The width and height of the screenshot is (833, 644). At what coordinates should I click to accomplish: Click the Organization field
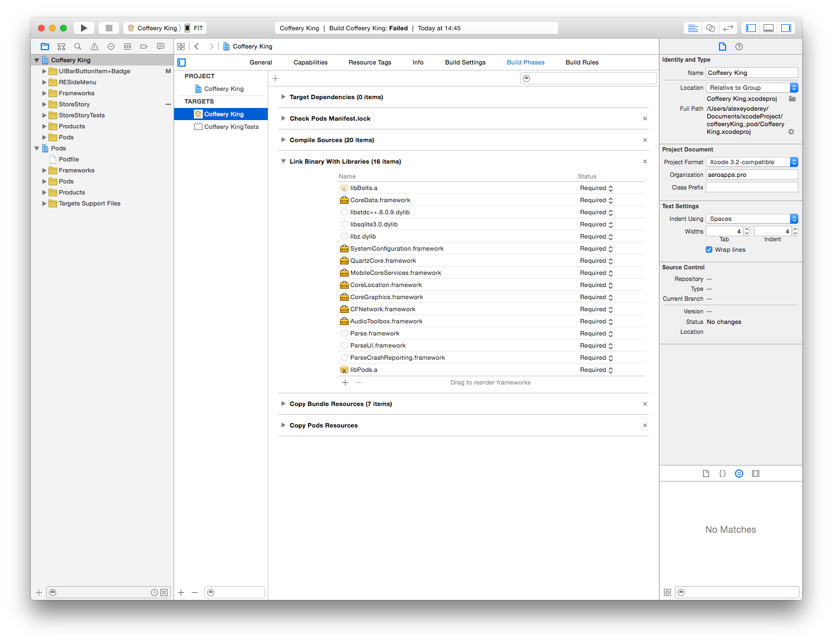click(x=752, y=175)
